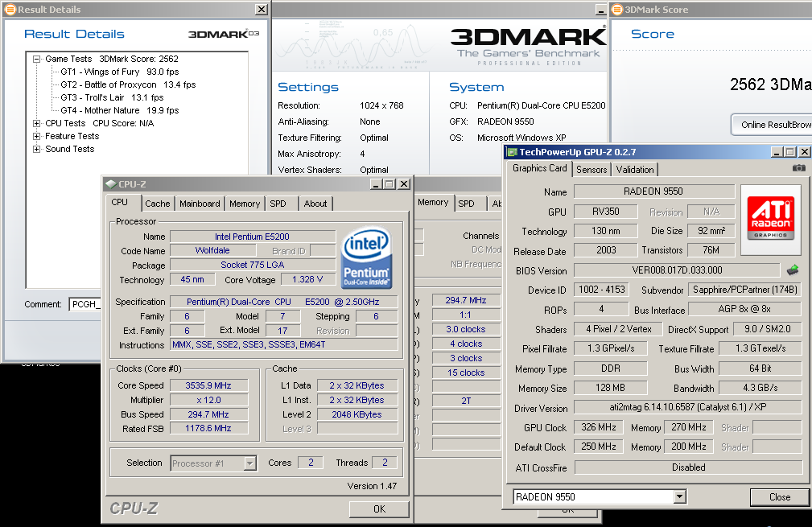Click the CPU-Z title bar icon
Viewport: 812px width, 527px height.
pyautogui.click(x=110, y=183)
